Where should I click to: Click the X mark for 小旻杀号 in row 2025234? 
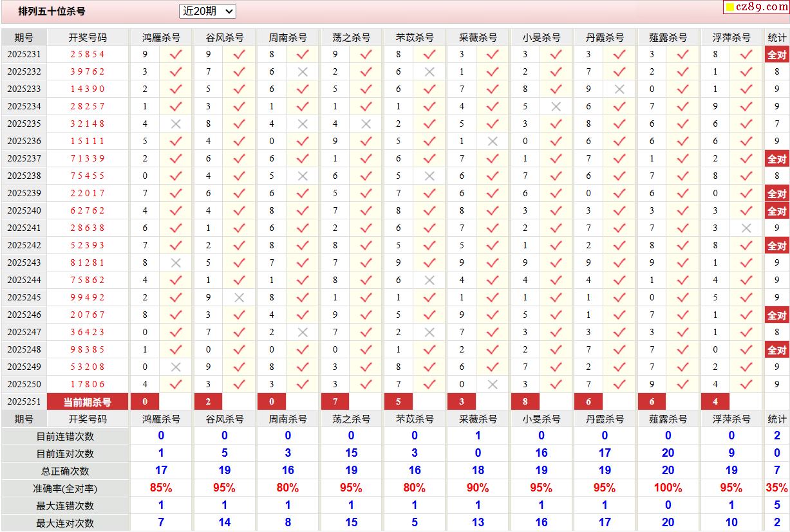pyautogui.click(x=556, y=106)
